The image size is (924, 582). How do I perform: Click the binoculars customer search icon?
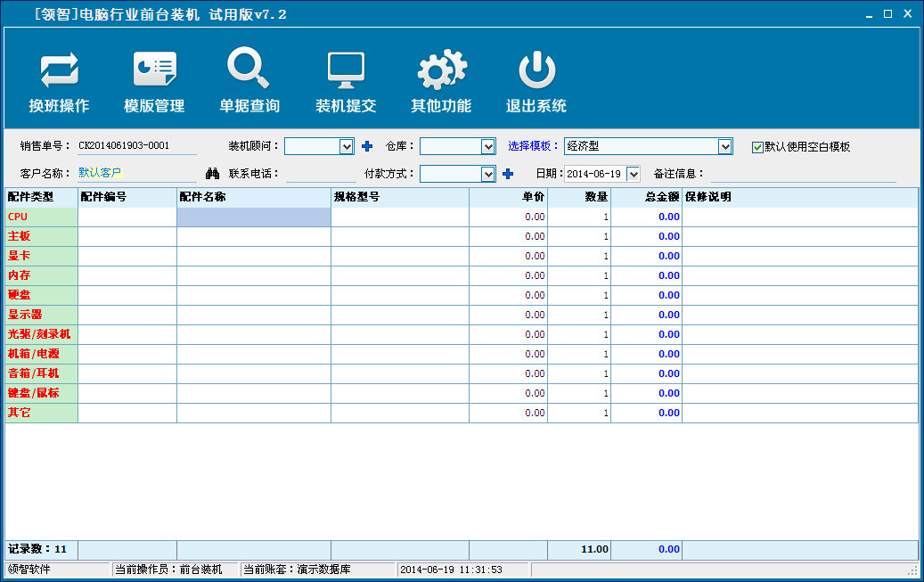pos(212,174)
